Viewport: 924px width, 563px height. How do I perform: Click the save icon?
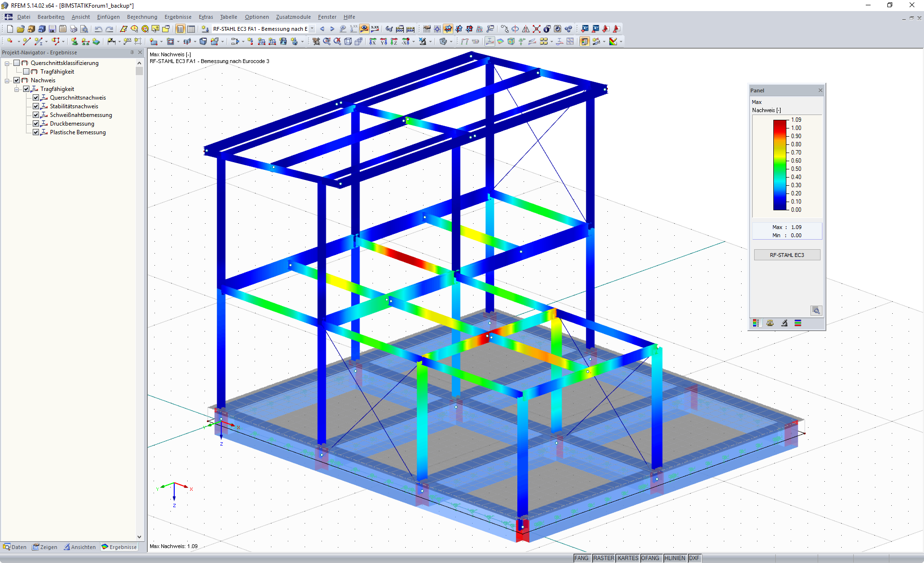(51, 29)
